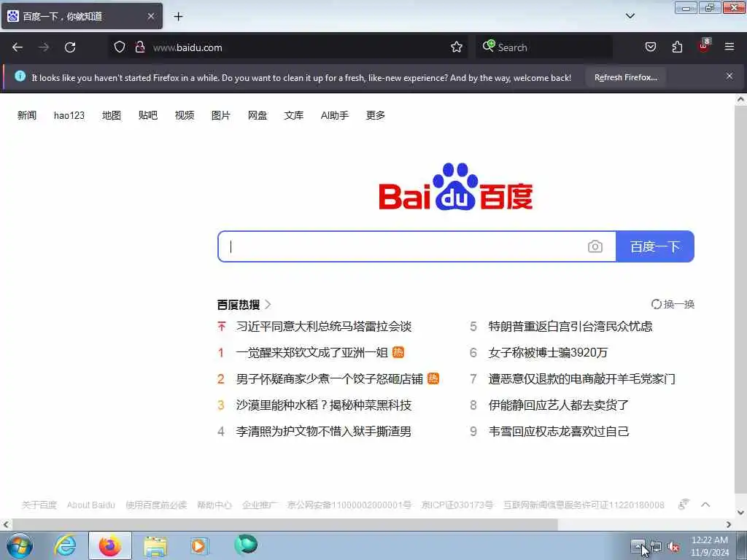
Task: Open a new tab with the plus button
Action: (178, 16)
